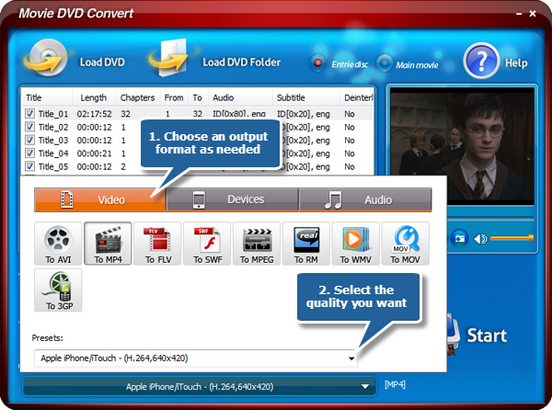Select the Entire disc radio button
The image size is (552, 410).
(318, 63)
